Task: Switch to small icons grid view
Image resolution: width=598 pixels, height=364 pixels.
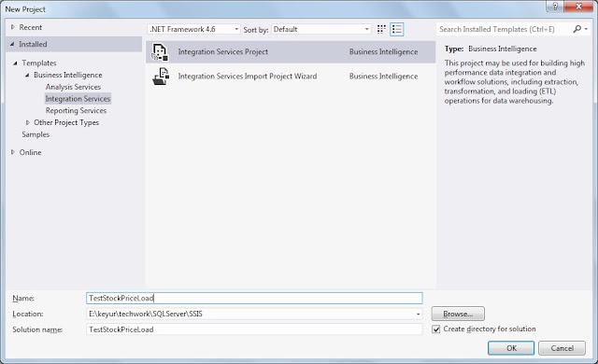Action: point(381,29)
